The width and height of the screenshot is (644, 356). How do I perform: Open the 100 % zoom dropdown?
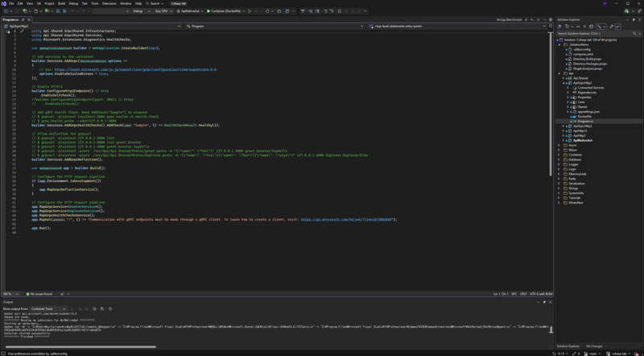coord(10,294)
